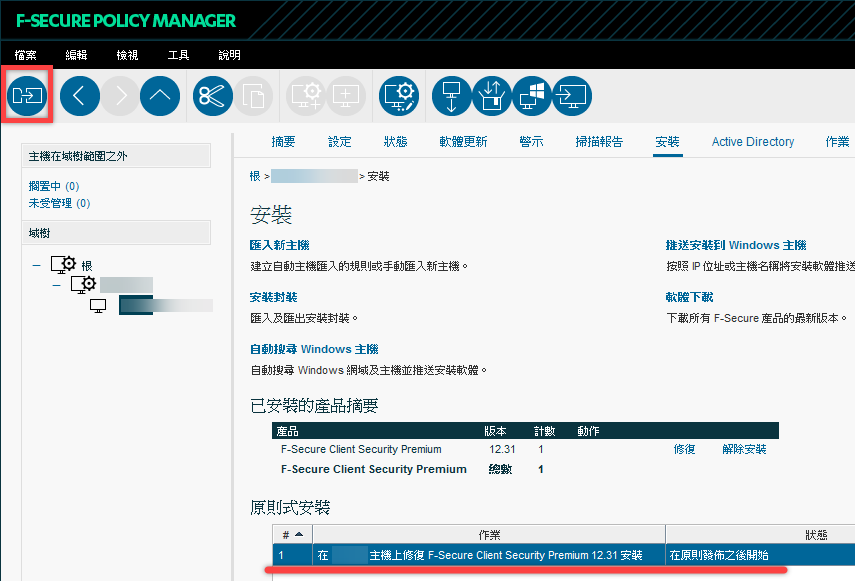The height and width of the screenshot is (581, 855).
Task: Click the 匯入新主機 link
Action: click(x=280, y=245)
